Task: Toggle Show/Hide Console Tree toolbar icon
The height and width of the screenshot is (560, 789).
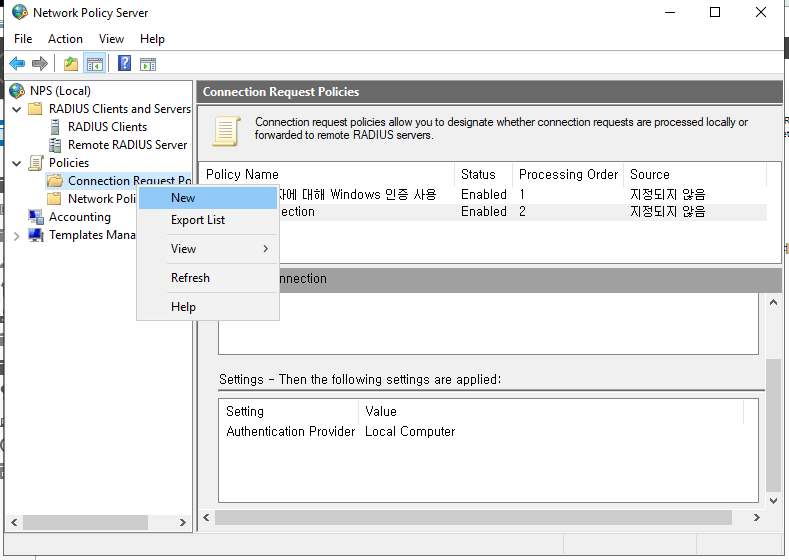Action: tap(95, 63)
